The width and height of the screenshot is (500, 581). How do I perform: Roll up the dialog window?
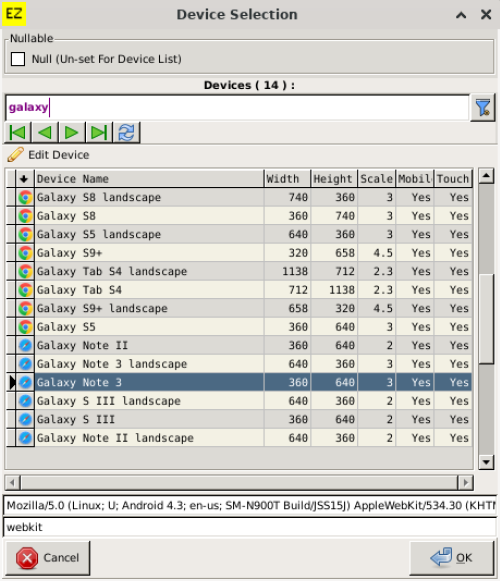(461, 15)
